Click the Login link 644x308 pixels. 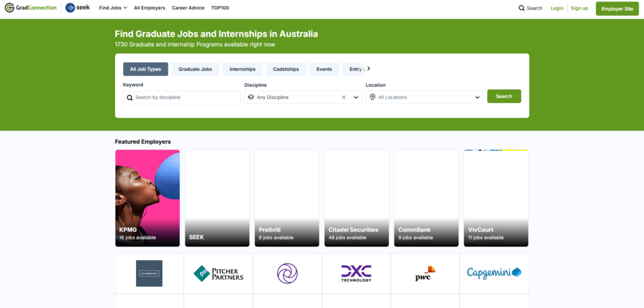click(x=557, y=8)
